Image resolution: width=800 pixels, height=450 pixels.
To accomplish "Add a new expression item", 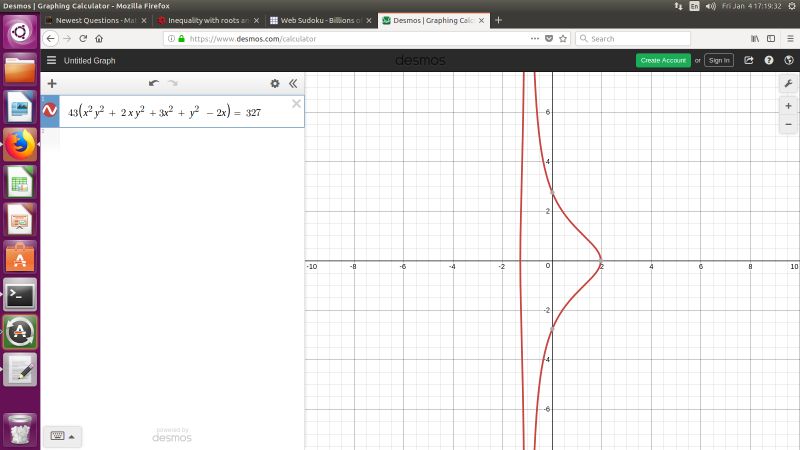I will pyautogui.click(x=52, y=83).
